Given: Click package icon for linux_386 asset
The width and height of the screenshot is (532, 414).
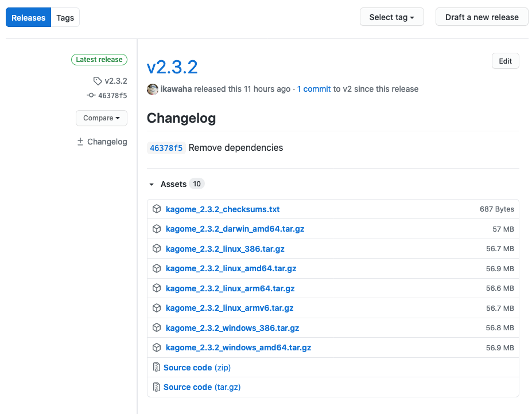Looking at the screenshot, I should pyautogui.click(x=157, y=248).
